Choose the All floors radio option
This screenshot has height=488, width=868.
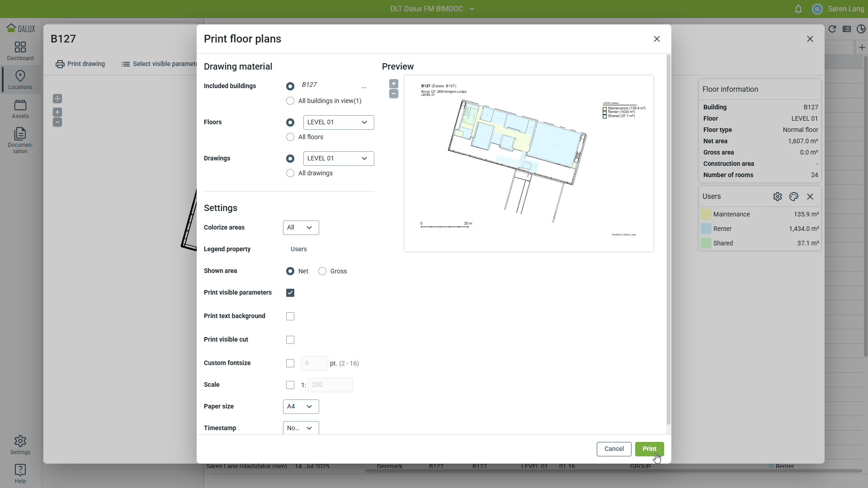290,137
